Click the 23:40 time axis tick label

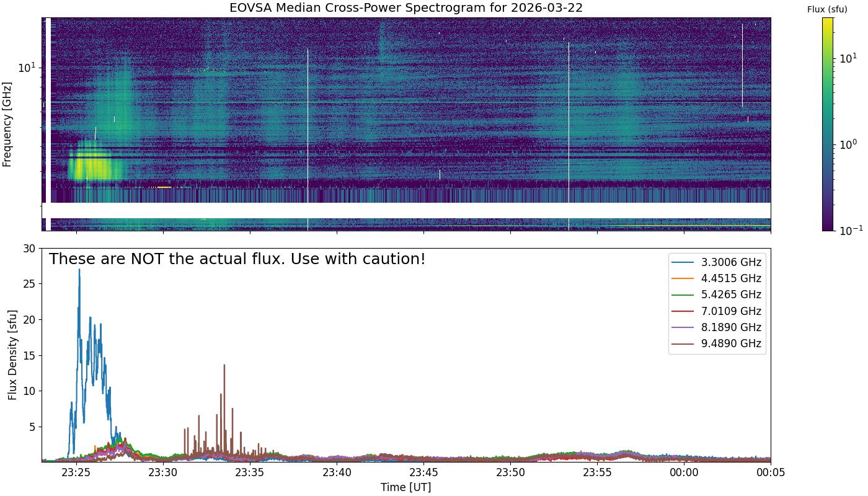[337, 472]
